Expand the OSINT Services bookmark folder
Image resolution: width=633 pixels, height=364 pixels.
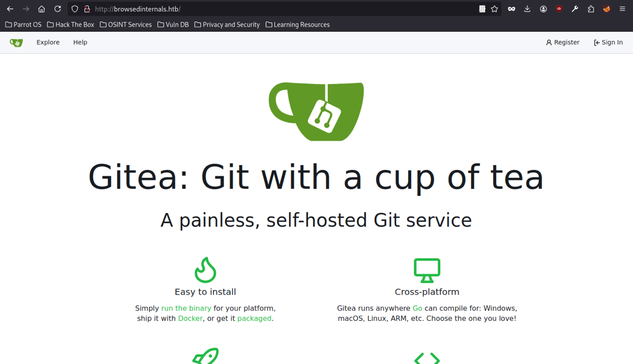(126, 25)
